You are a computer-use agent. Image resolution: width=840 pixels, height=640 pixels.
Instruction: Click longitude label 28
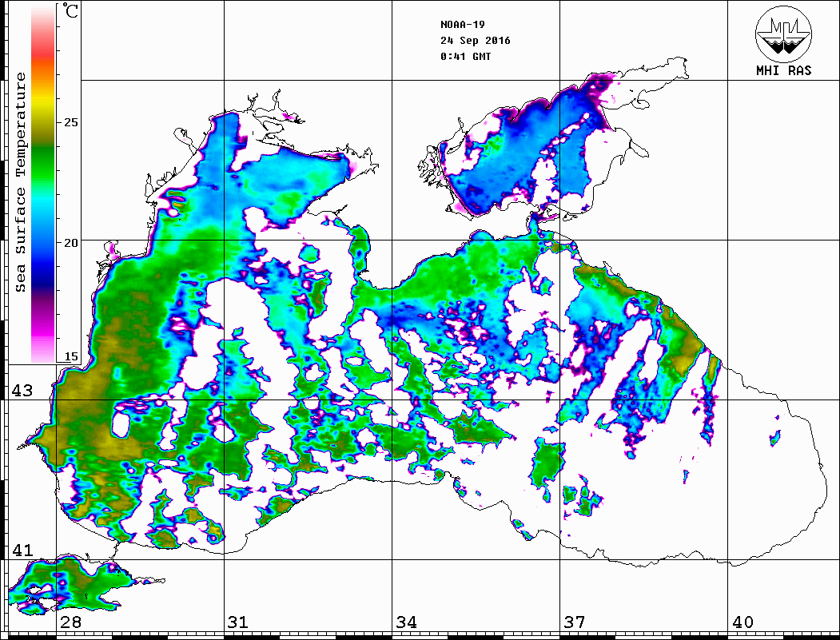click(x=70, y=622)
